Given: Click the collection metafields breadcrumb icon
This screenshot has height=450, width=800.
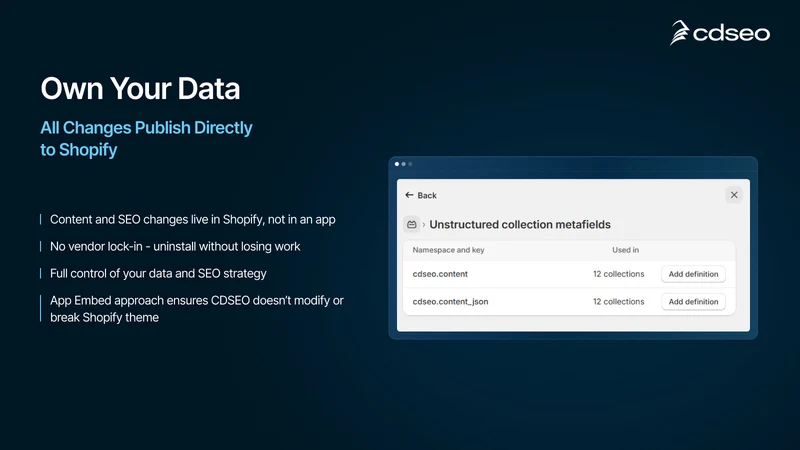Looking at the screenshot, I should point(411,224).
